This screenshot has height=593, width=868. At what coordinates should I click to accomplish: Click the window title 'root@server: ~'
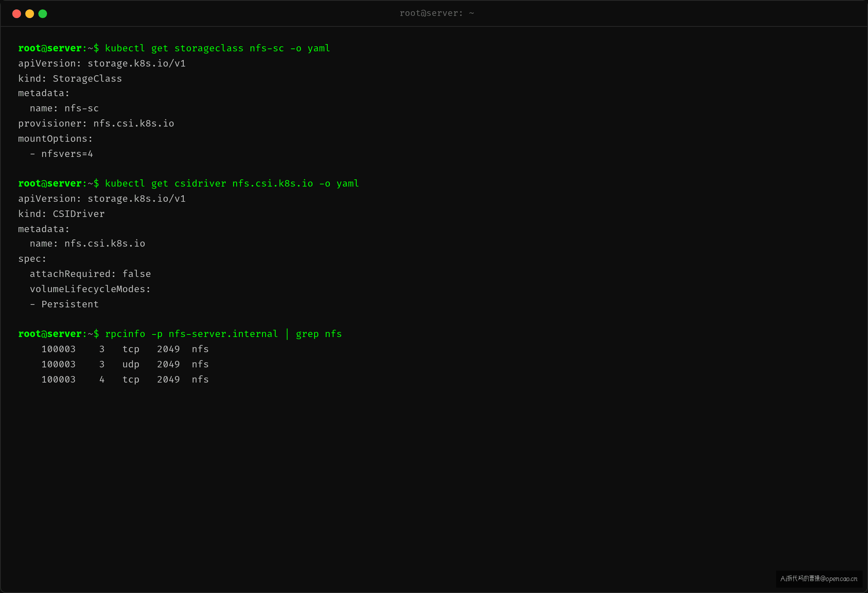[x=437, y=13]
